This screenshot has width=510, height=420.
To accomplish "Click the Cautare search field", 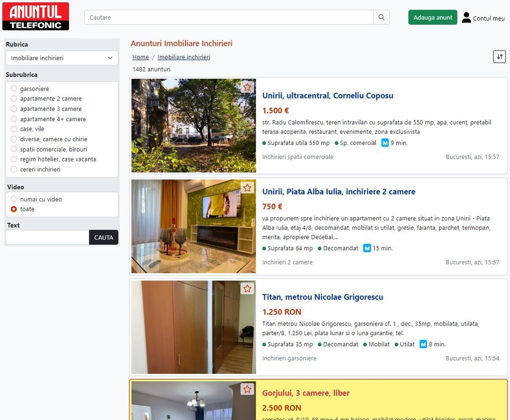I will pyautogui.click(x=228, y=18).
